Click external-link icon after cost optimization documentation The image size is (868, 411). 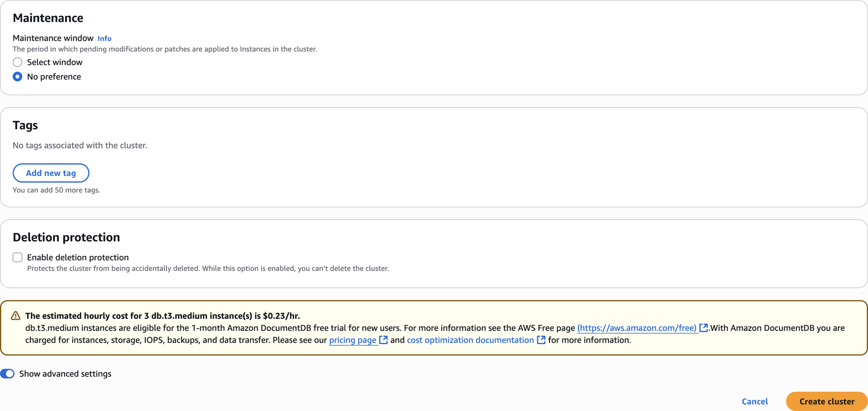(541, 340)
